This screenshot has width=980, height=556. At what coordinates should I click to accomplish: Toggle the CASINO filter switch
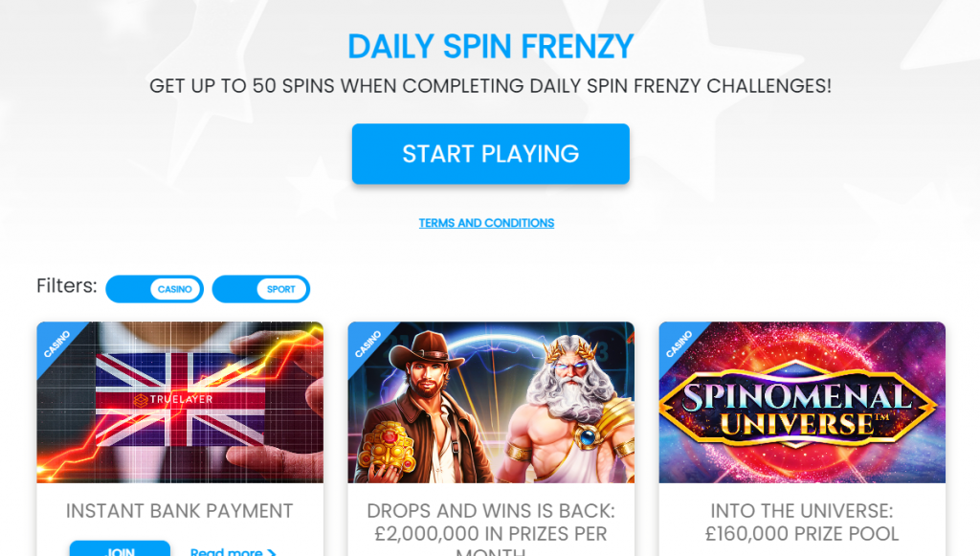click(x=154, y=289)
